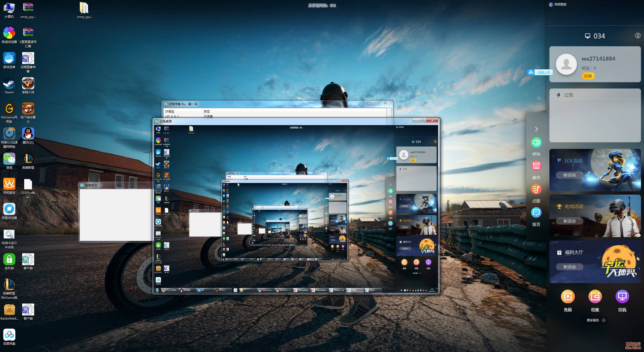The image size is (644, 352).
Task: Open the BaiduNetd... desktop icon
Action: pyautogui.click(x=9, y=312)
